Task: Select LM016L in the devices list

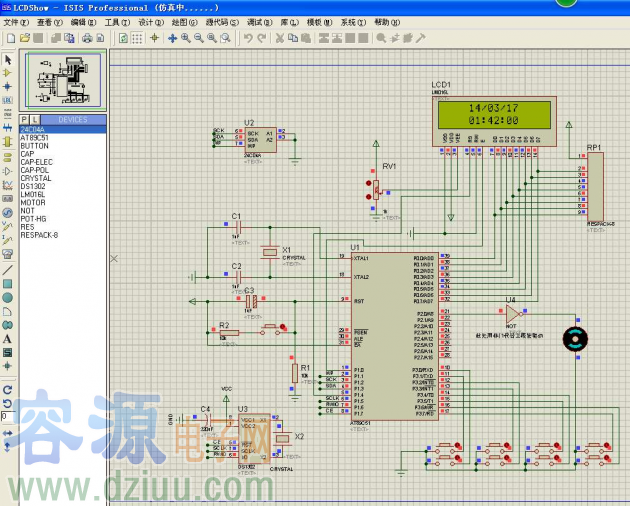Action: tap(33, 194)
